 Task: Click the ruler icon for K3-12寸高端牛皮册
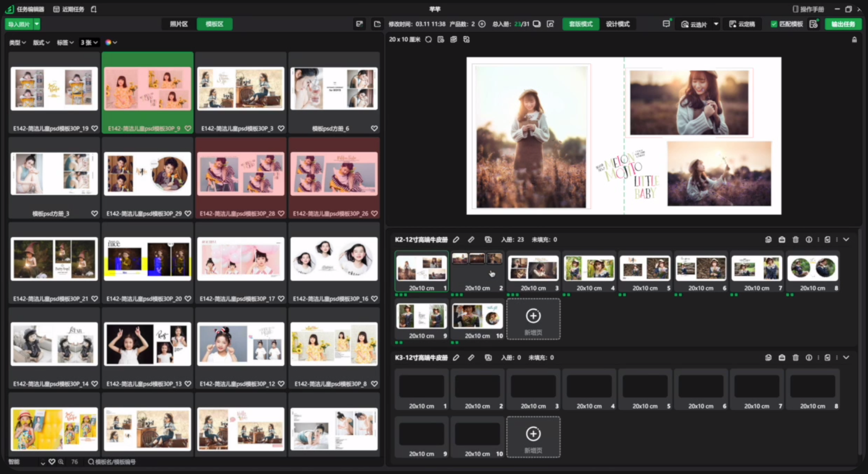click(x=471, y=357)
